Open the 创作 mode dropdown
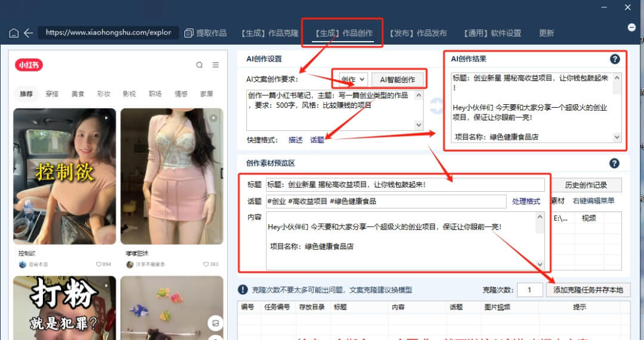The height and width of the screenshot is (340, 644). click(x=353, y=80)
